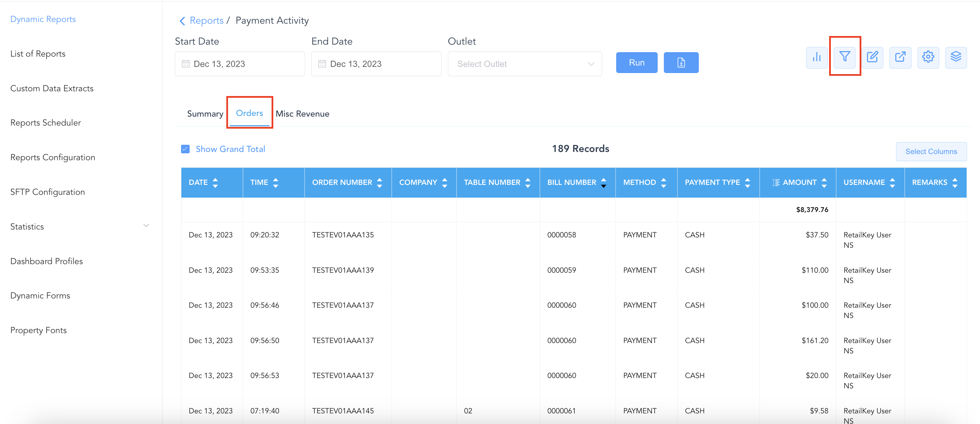This screenshot has width=980, height=424.
Task: Switch to the Summary tab
Action: coord(205,114)
